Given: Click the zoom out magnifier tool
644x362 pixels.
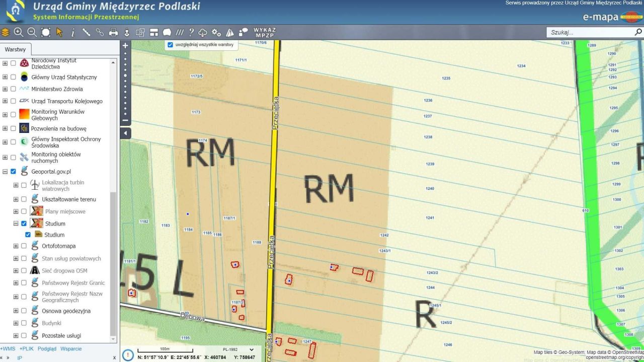Looking at the screenshot, I should pos(32,32).
